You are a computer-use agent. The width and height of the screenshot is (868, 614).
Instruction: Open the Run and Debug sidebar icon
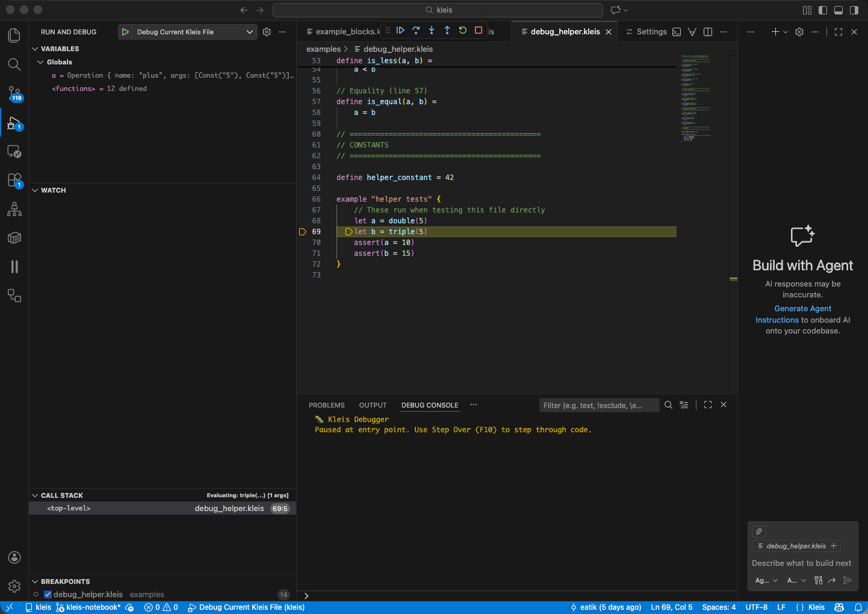(x=14, y=123)
